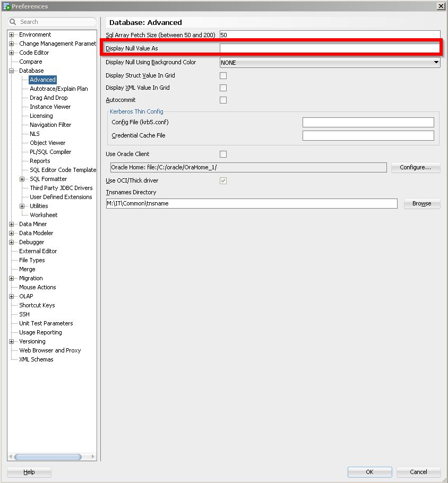This screenshot has width=448, height=483.
Task: Select Usage Reporting in tree
Action: tap(40, 332)
